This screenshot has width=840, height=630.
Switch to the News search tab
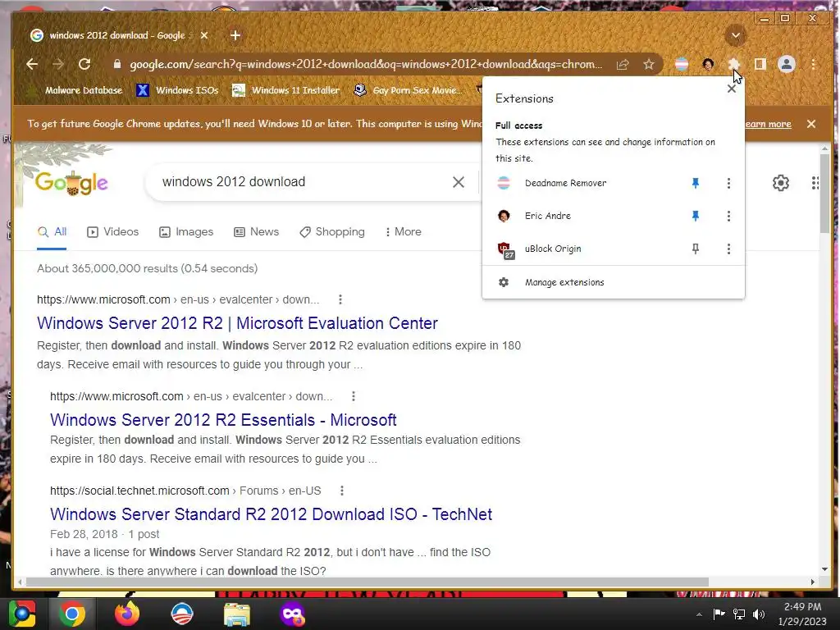(257, 232)
